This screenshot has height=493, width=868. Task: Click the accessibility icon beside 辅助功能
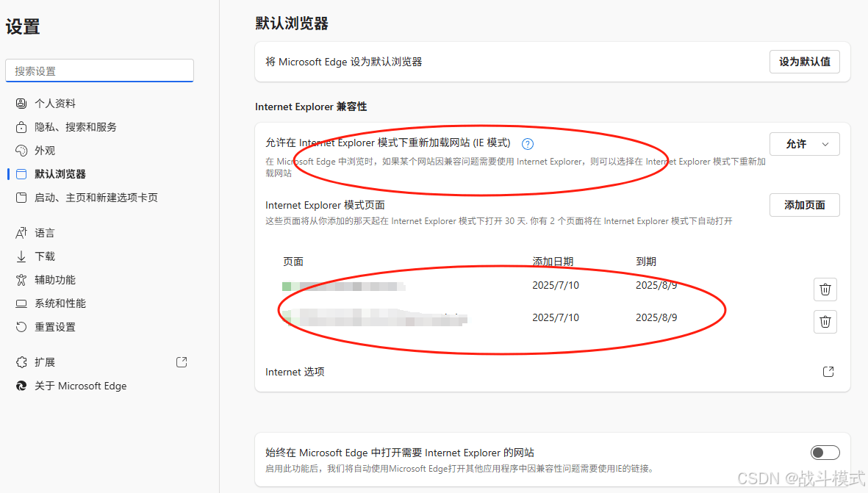click(x=21, y=280)
